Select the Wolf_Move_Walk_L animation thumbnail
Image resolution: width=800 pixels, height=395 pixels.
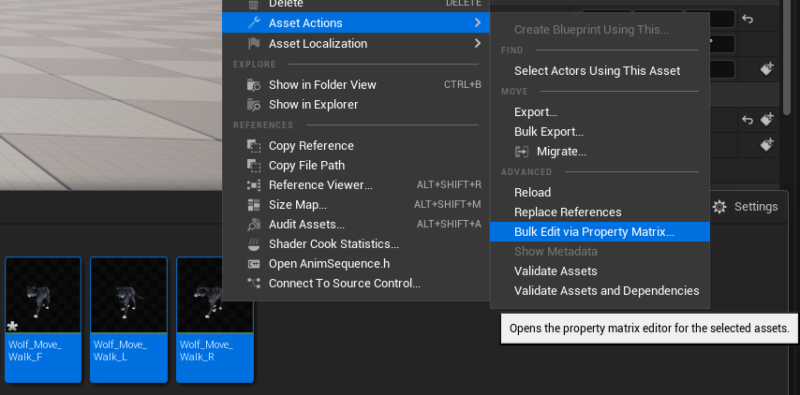coord(129,319)
